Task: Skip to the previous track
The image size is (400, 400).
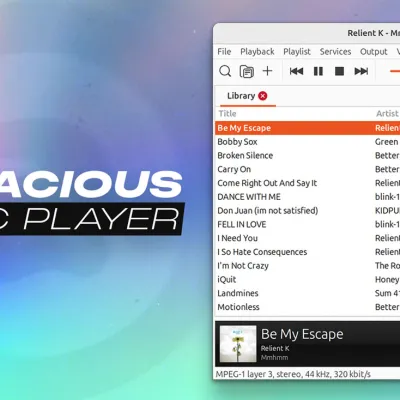Action: (296, 71)
